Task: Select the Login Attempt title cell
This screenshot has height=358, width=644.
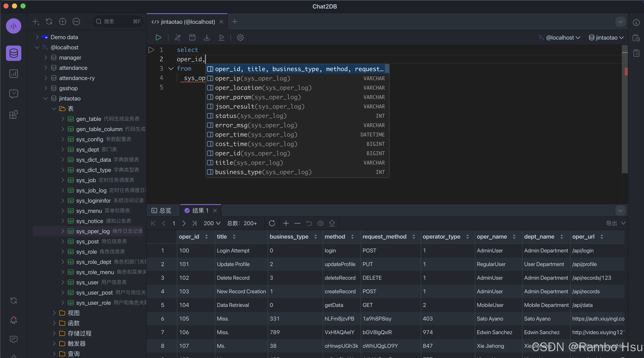Action: [241, 250]
